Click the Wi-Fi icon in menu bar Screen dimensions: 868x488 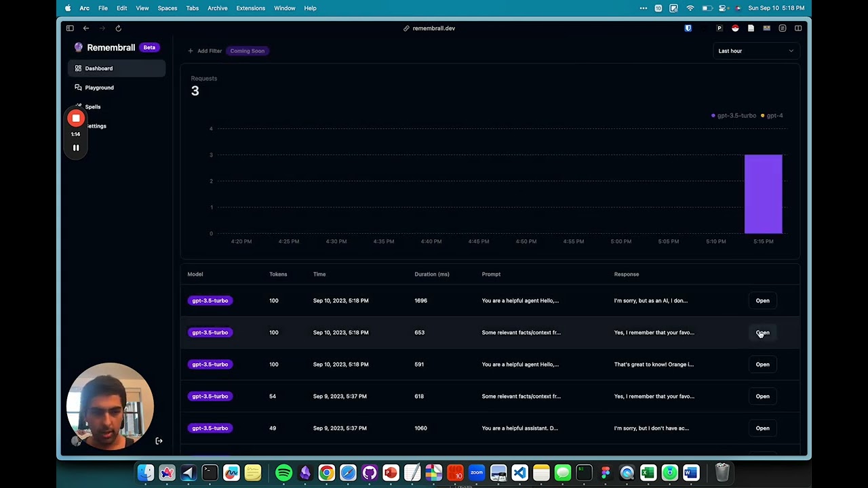click(690, 8)
